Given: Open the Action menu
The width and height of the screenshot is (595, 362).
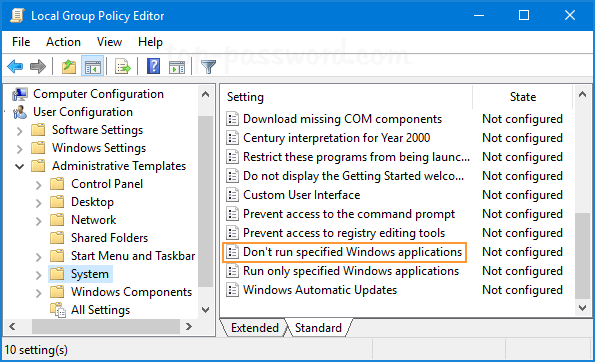Looking at the screenshot, I should [63, 42].
